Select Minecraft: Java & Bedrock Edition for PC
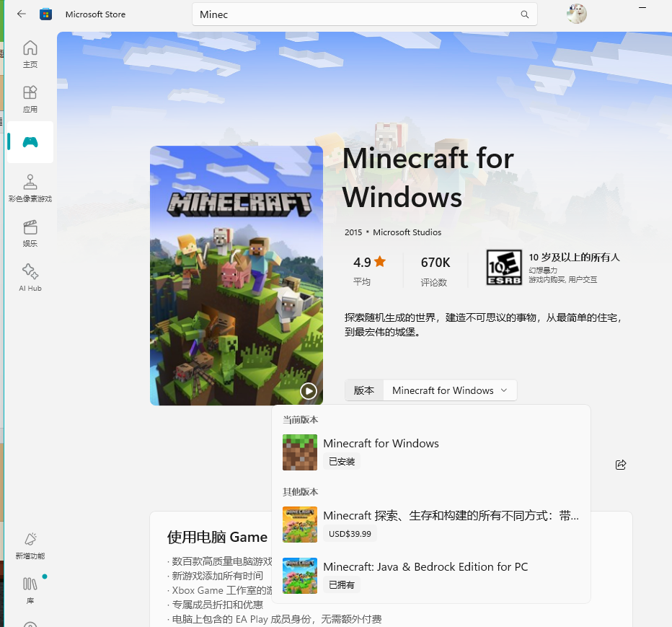 click(431, 576)
